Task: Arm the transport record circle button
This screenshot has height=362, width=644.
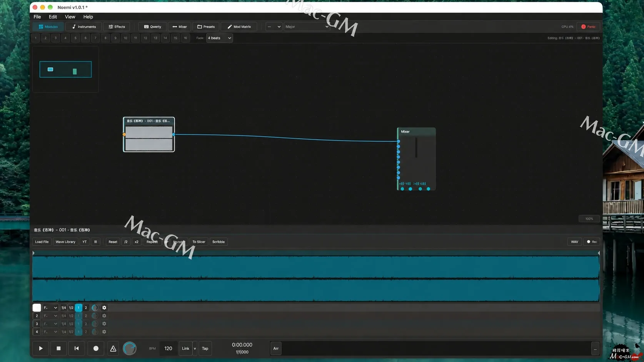Action: tap(96, 348)
